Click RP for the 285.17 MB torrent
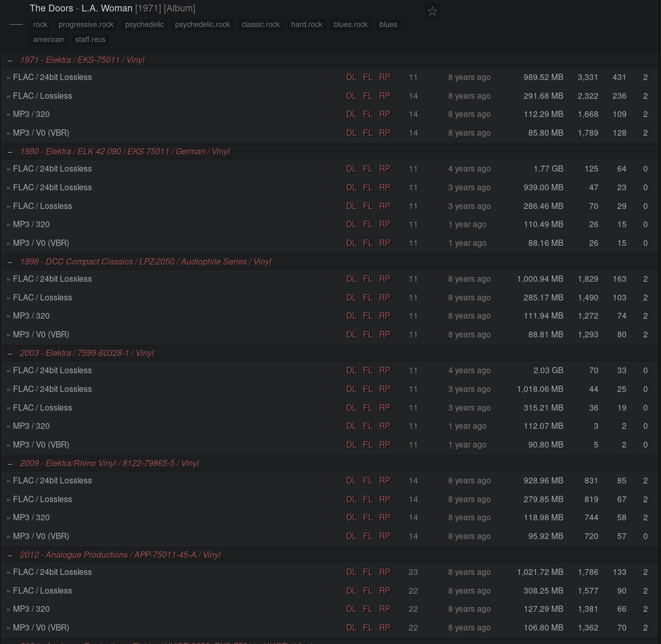 pos(384,297)
